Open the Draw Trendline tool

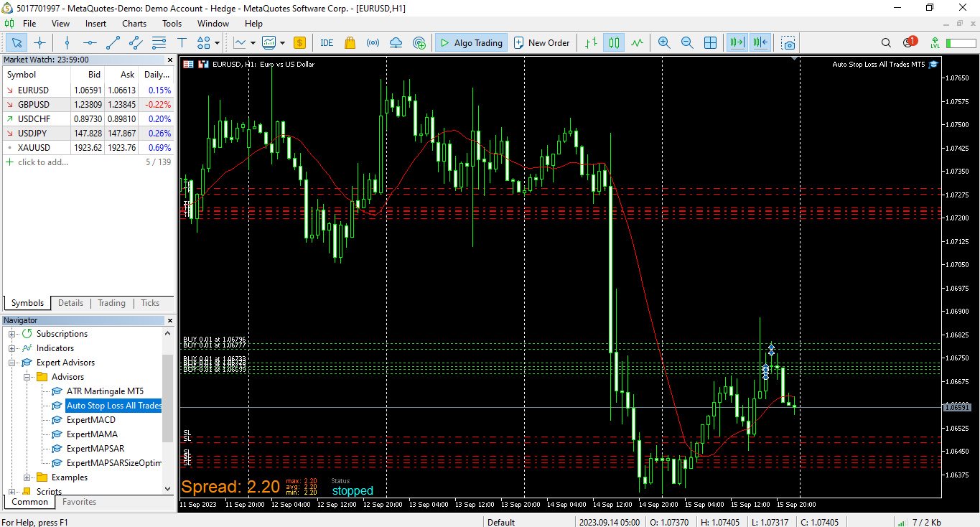tap(111, 42)
